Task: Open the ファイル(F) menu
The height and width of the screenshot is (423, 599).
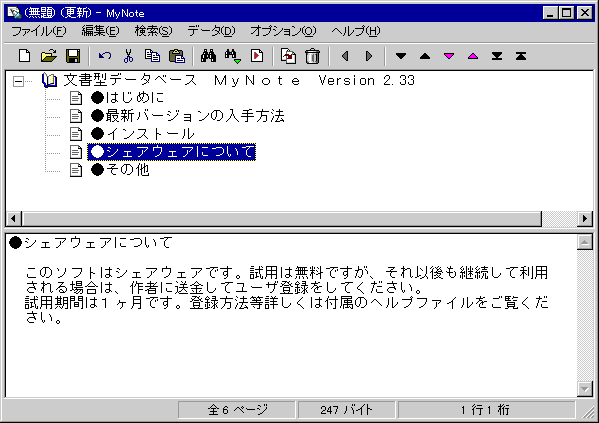Action: (x=39, y=31)
